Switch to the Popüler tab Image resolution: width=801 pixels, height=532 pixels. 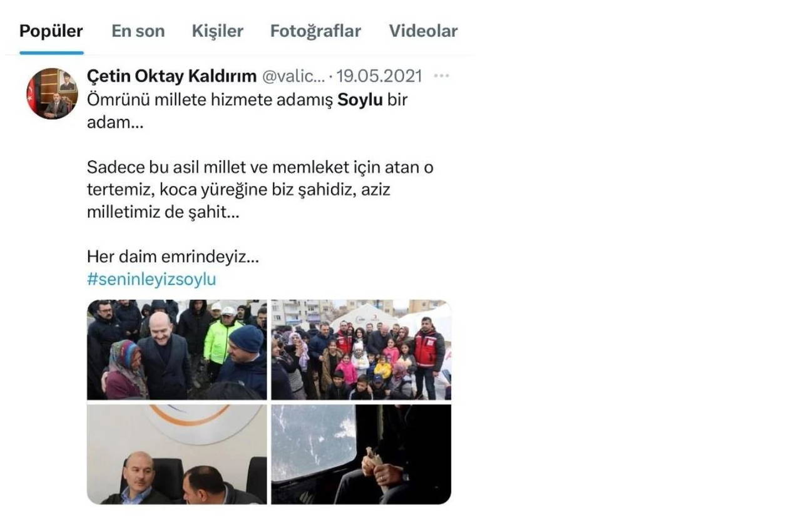coord(51,31)
